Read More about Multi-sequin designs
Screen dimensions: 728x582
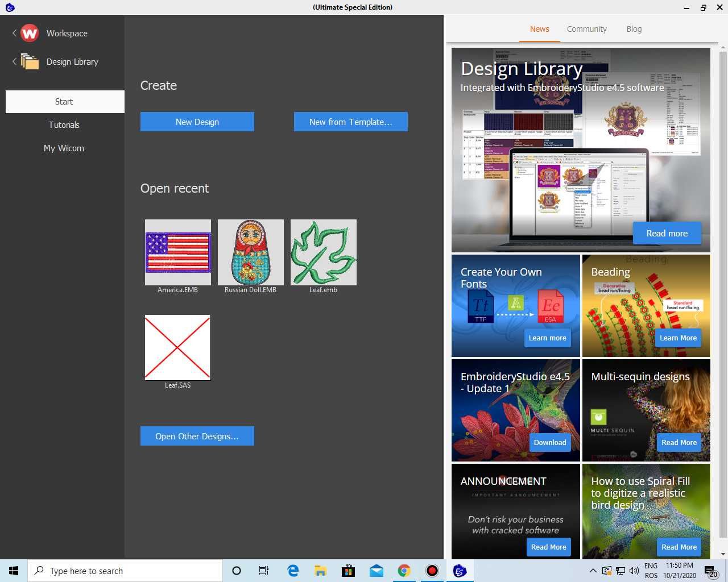679,443
